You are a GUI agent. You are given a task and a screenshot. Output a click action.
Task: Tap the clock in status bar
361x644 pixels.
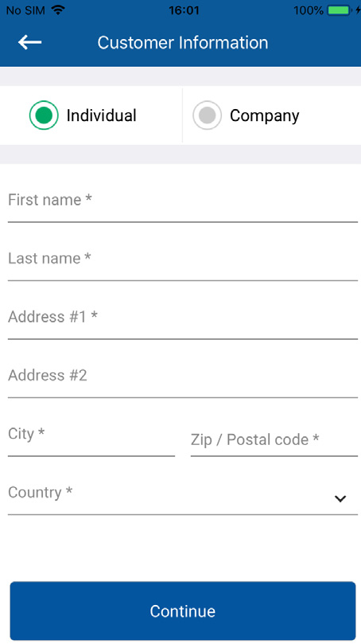coord(184,10)
